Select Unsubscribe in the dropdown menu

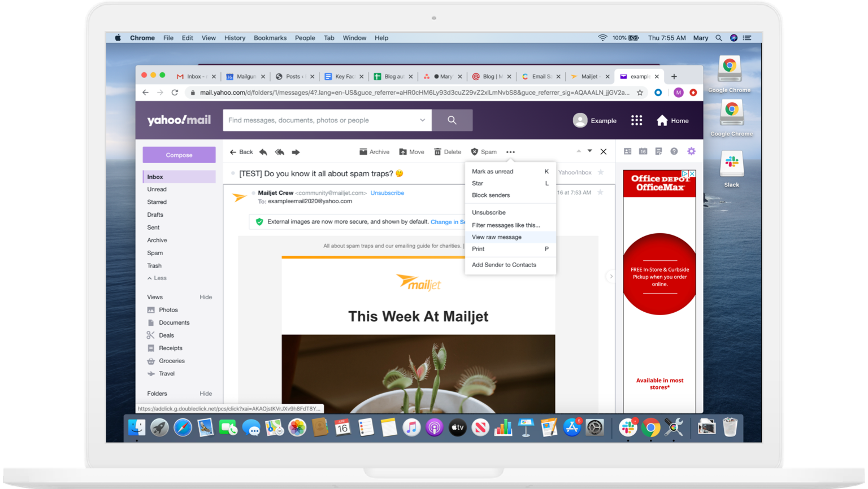coord(510,213)
